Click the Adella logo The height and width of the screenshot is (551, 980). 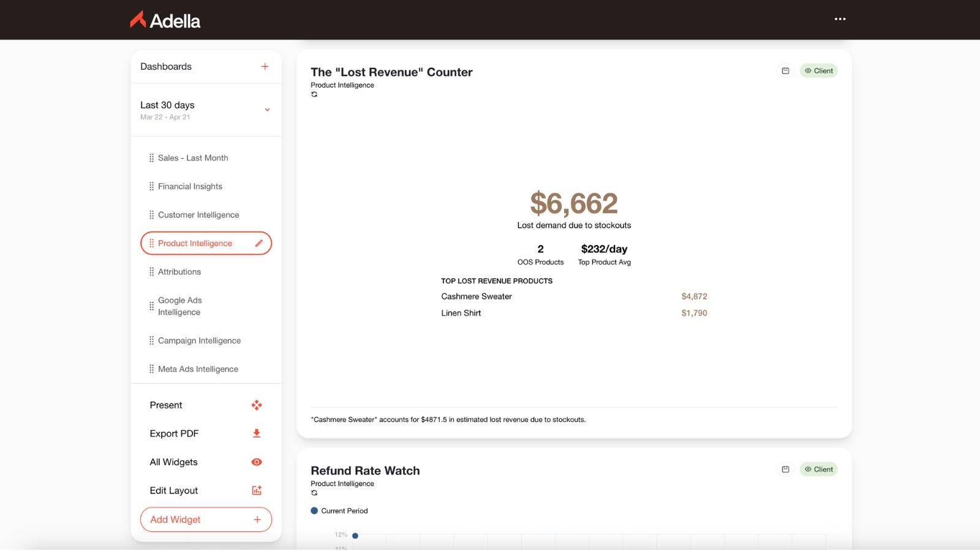click(165, 20)
